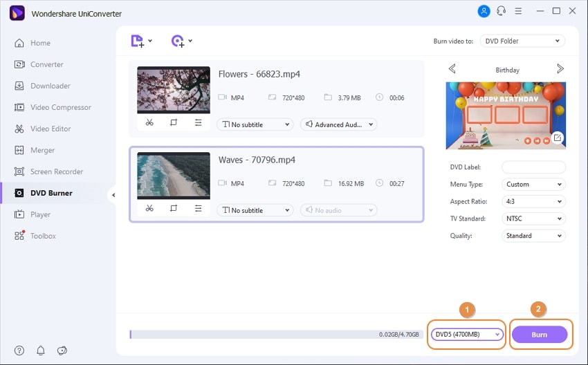Open the DVD5 (4700MB) disc type dropdown

(x=467, y=335)
